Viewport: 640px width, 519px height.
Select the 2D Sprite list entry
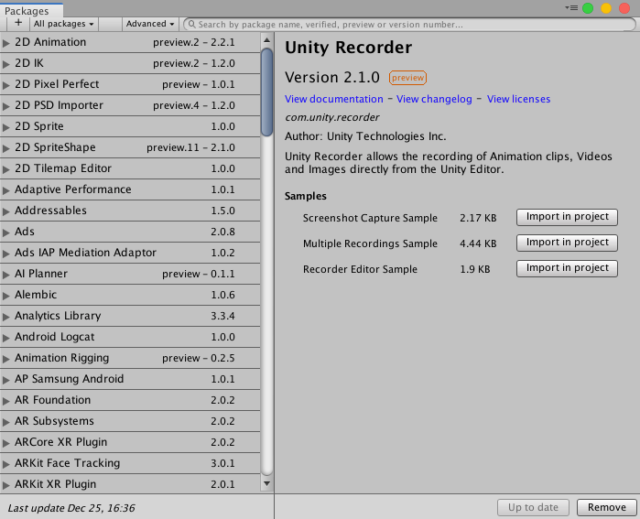[130, 126]
